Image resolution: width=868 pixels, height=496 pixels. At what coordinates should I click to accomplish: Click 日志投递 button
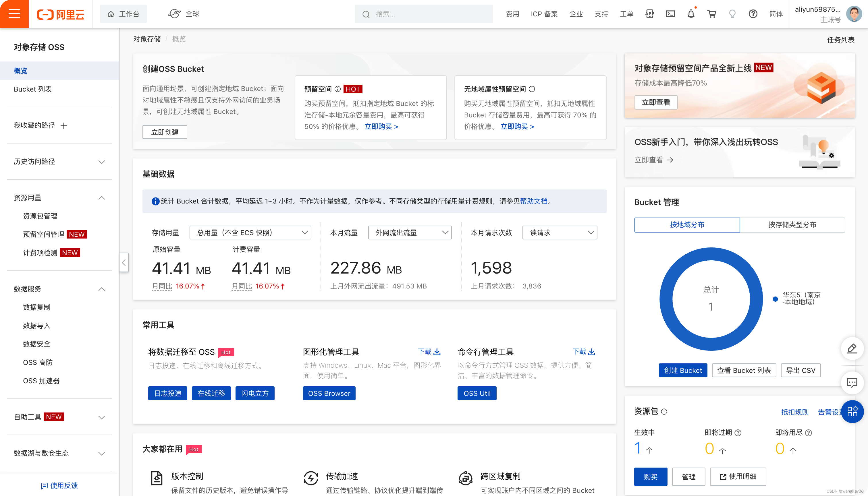click(x=168, y=393)
